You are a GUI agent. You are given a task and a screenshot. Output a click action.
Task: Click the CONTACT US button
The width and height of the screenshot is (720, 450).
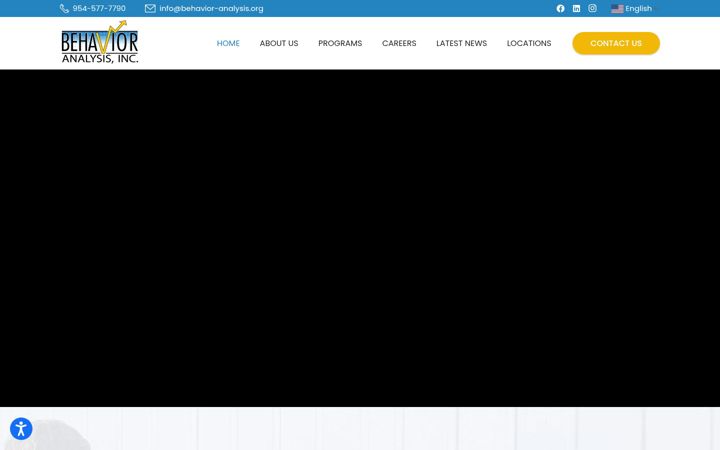(616, 43)
